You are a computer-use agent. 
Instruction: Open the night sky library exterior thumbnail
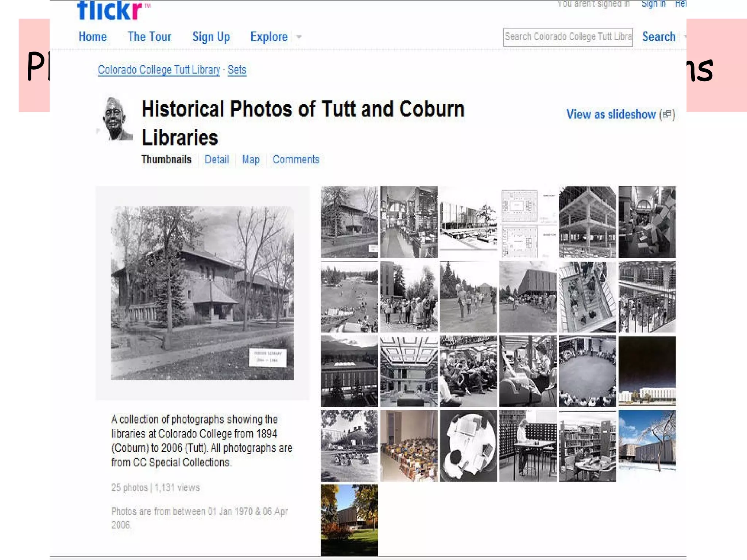[x=647, y=371]
